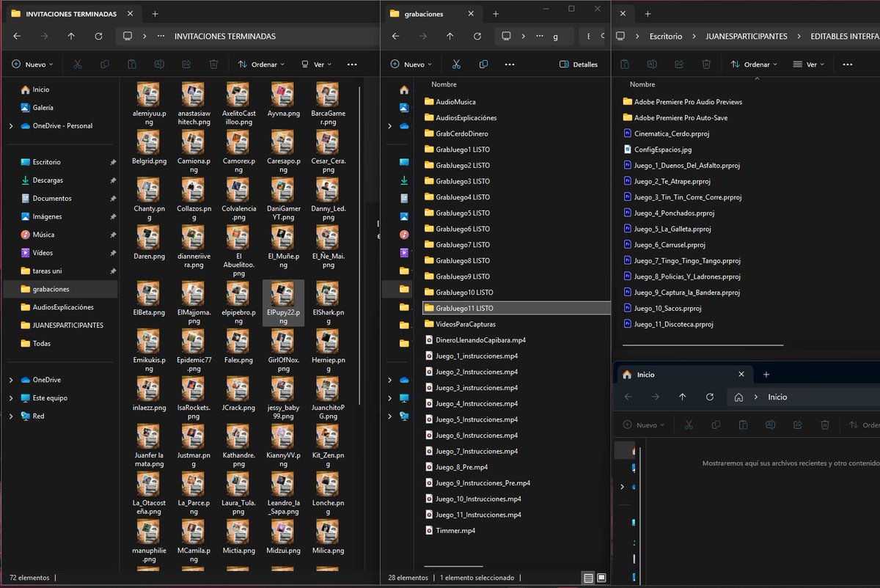Go up one folder level in grabaciones
The image size is (880, 588).
point(450,36)
